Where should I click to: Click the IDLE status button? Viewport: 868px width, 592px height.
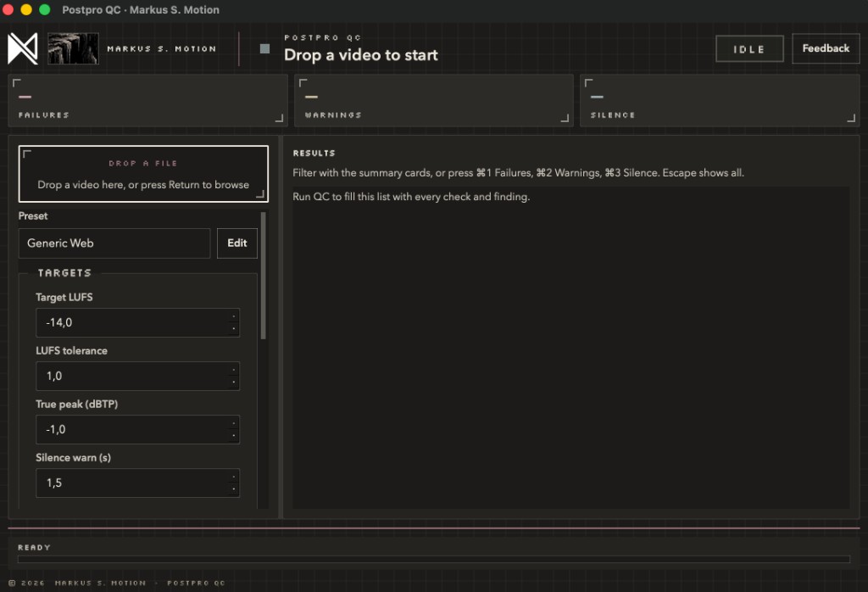click(749, 48)
